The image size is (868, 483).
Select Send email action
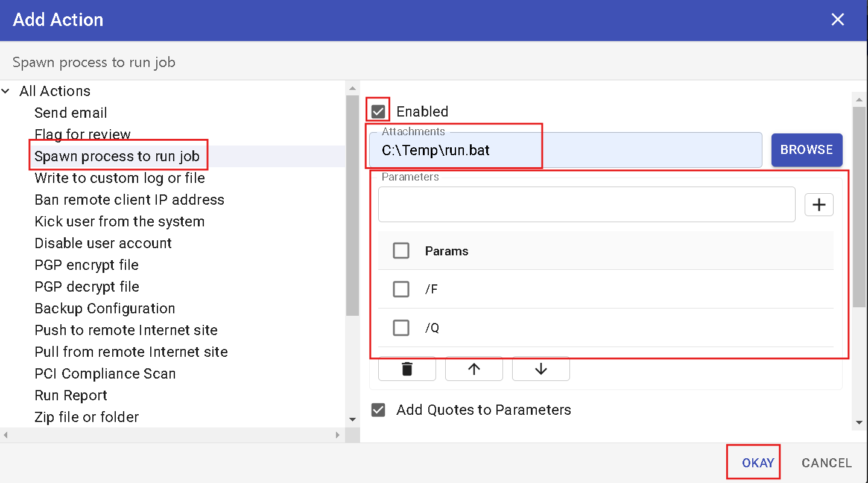[71, 113]
